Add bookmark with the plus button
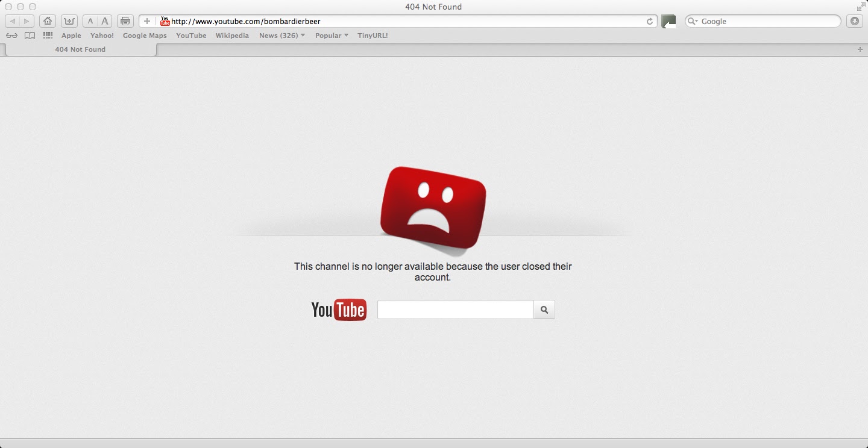The width and height of the screenshot is (868, 448). [x=147, y=21]
